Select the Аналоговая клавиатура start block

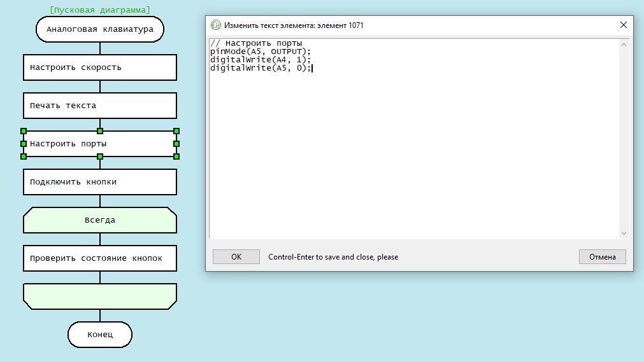pos(100,29)
